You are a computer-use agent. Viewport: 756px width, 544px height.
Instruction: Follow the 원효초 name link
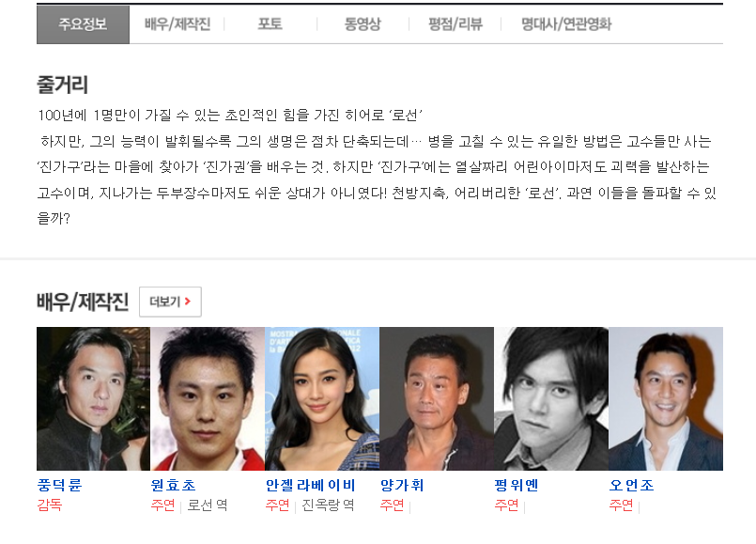[x=173, y=485]
